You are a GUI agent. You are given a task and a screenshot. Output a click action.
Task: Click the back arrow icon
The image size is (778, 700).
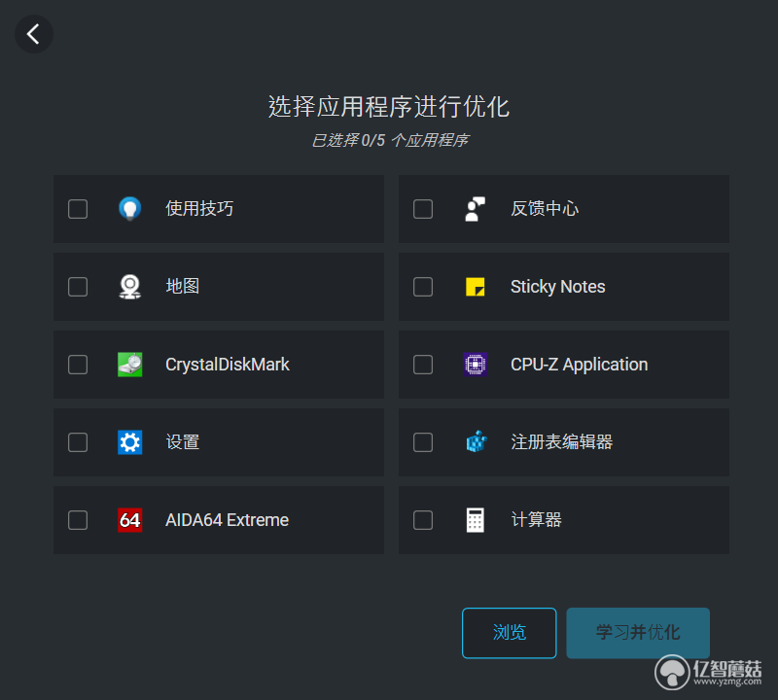pyautogui.click(x=33, y=34)
